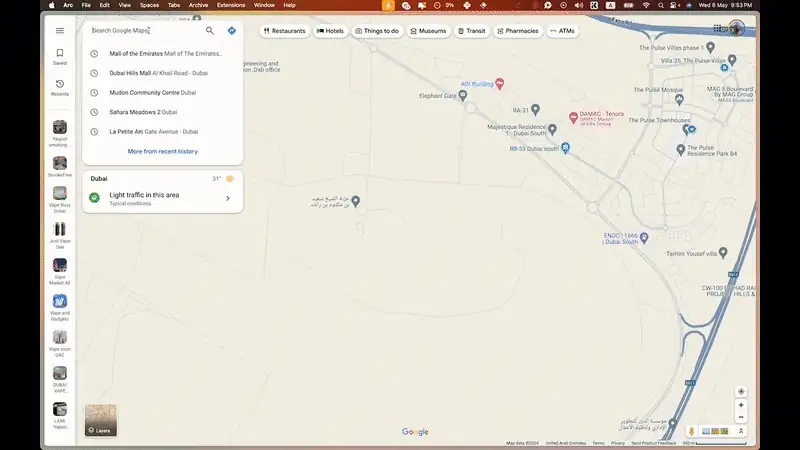Filter map by Pharmacies

518,31
